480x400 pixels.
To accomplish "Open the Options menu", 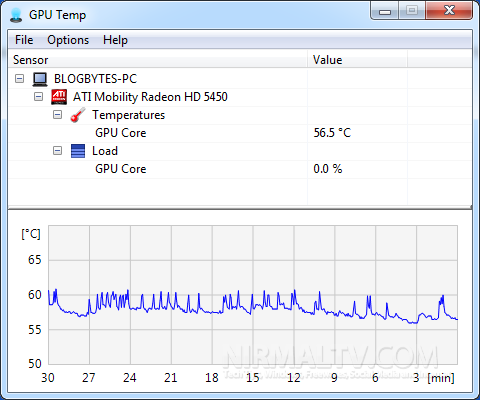I will 68,40.
